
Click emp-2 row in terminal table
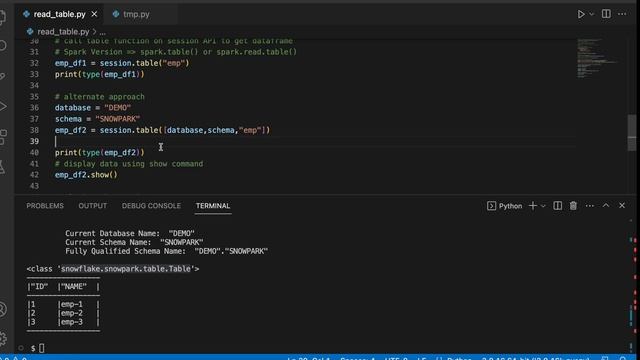(63, 313)
